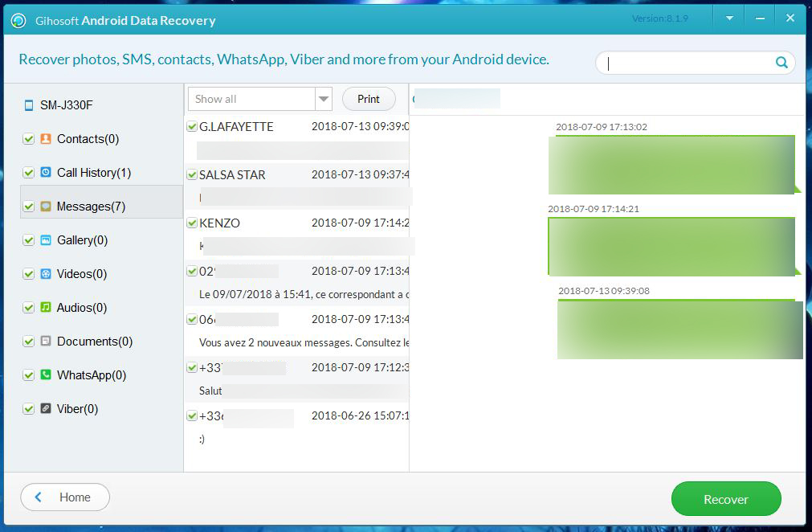Click message bubble dated 2018-07-13 09:39:08
The width and height of the screenshot is (812, 532).
(680, 329)
